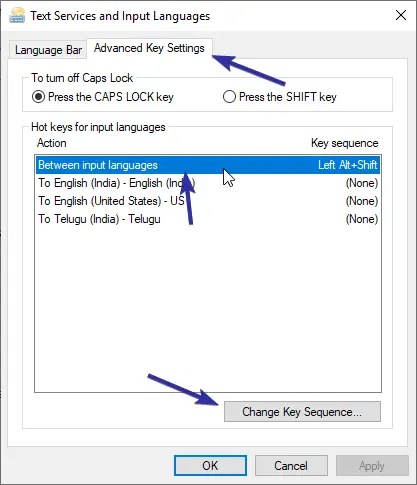Screen dimensions: 417x485
Task: Click (None) sequence for Telugu row
Action: 362,219
